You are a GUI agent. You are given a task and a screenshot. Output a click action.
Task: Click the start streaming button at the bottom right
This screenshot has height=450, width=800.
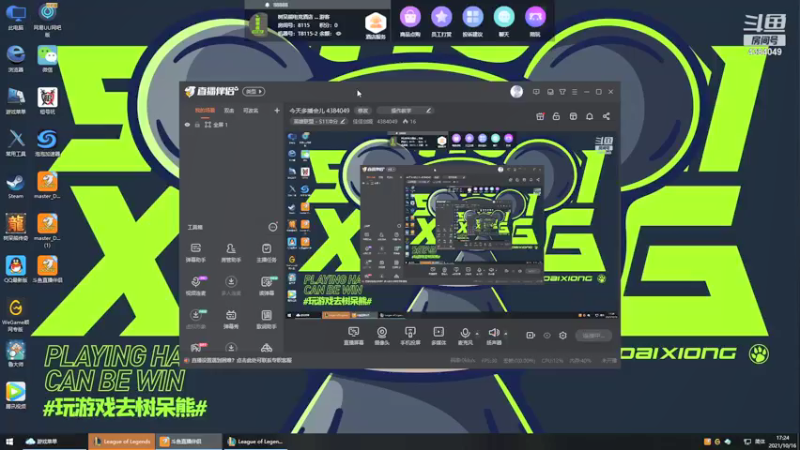(x=593, y=336)
